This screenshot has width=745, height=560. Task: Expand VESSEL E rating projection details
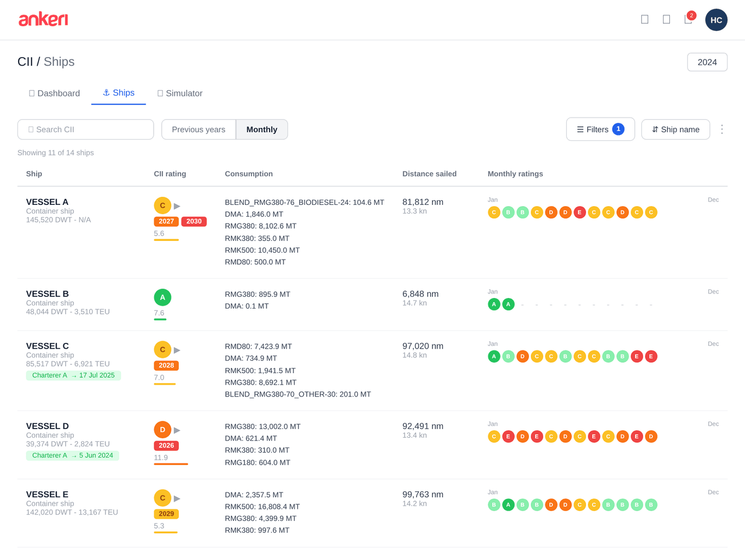point(177,498)
